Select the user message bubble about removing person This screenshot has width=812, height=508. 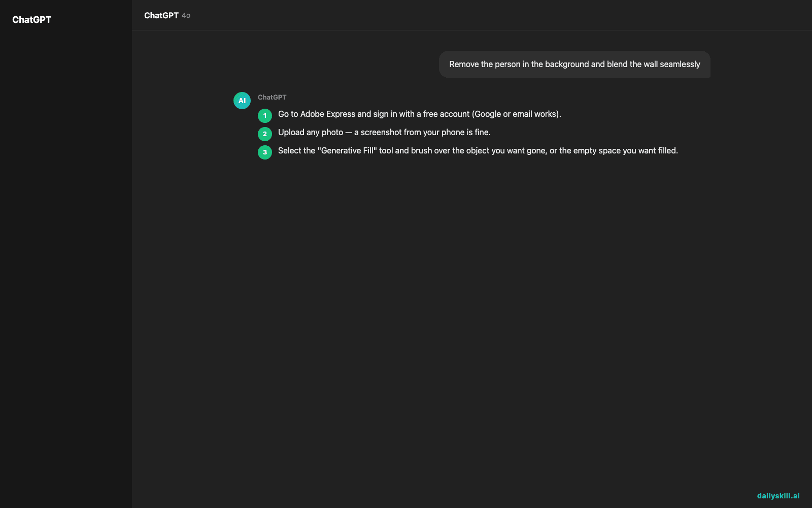[574, 64]
